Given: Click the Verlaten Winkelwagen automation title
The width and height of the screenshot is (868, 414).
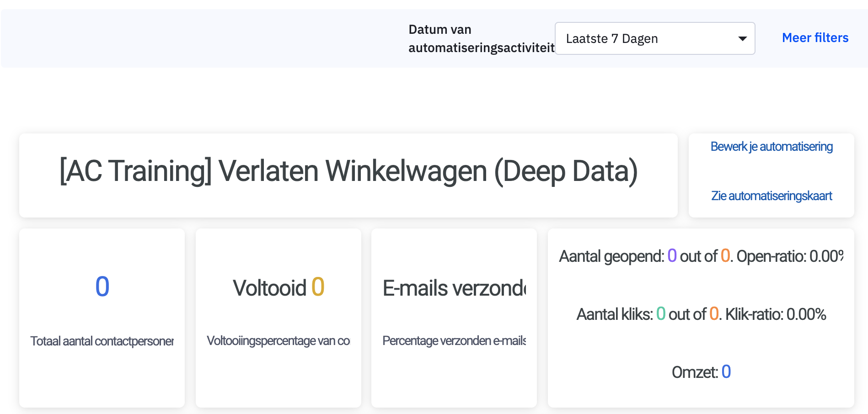Looking at the screenshot, I should pos(348,171).
